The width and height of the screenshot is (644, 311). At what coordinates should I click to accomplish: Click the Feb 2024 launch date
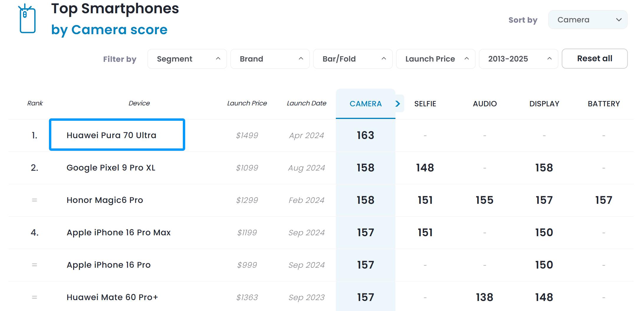[307, 200]
